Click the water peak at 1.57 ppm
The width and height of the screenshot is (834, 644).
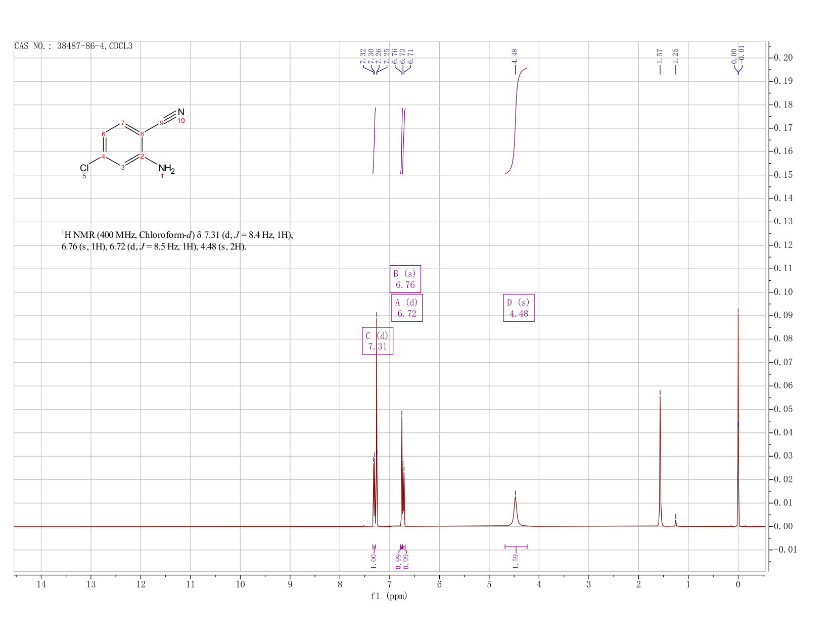660,461
